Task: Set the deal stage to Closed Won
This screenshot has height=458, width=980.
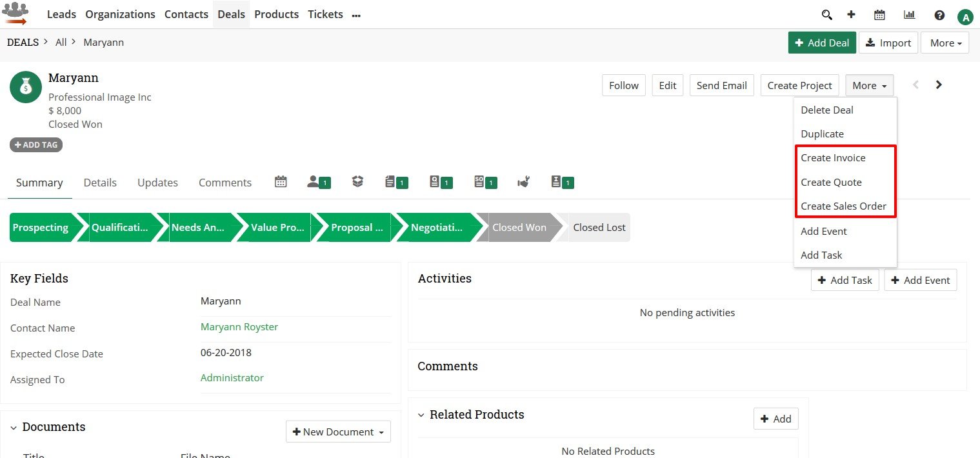Action: 519,228
